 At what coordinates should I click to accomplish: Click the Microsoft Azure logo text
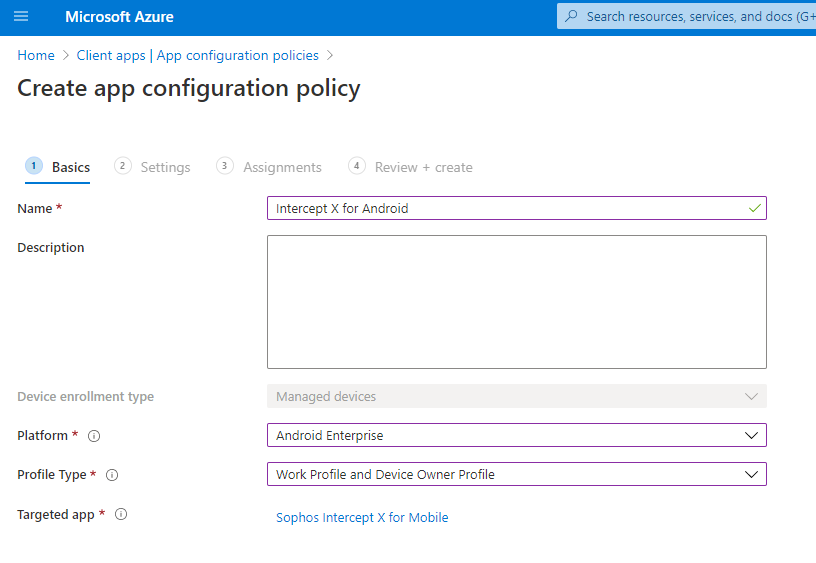pos(119,17)
